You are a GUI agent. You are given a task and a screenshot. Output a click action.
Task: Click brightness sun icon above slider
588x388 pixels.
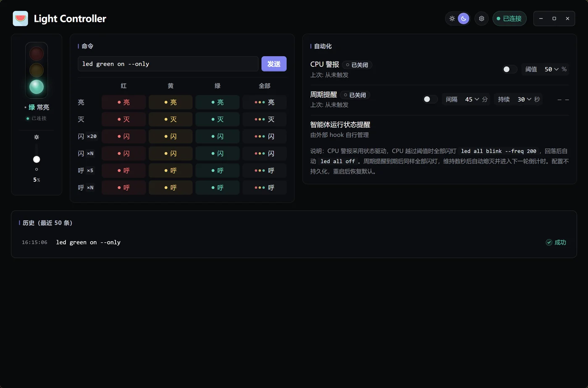[x=37, y=137]
